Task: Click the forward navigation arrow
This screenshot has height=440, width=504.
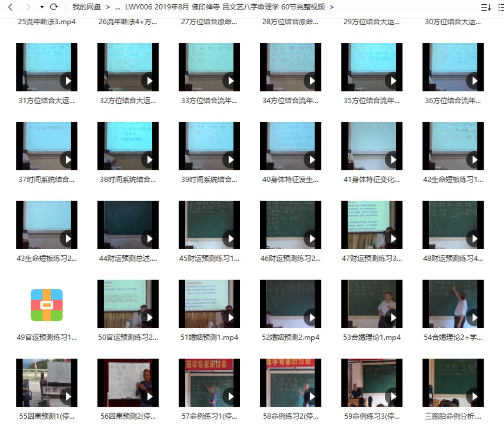Action: pyautogui.click(x=28, y=7)
